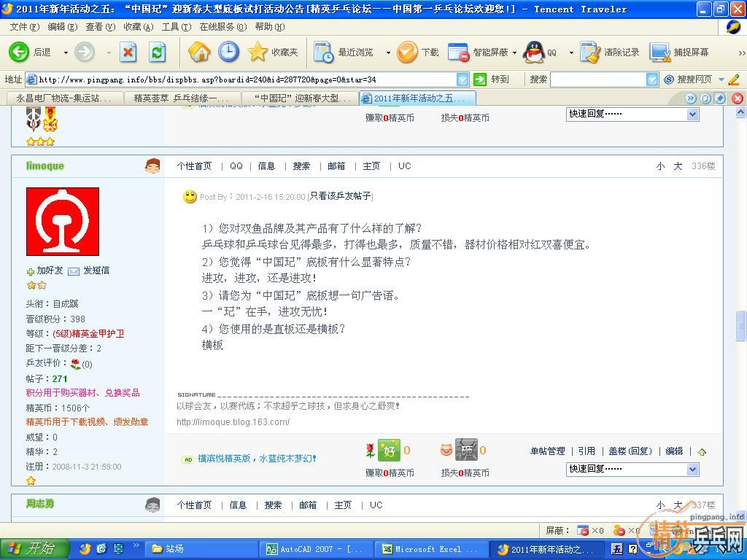Click grey 砸 smash icon in limoque's post
The image size is (747, 560).
466,450
